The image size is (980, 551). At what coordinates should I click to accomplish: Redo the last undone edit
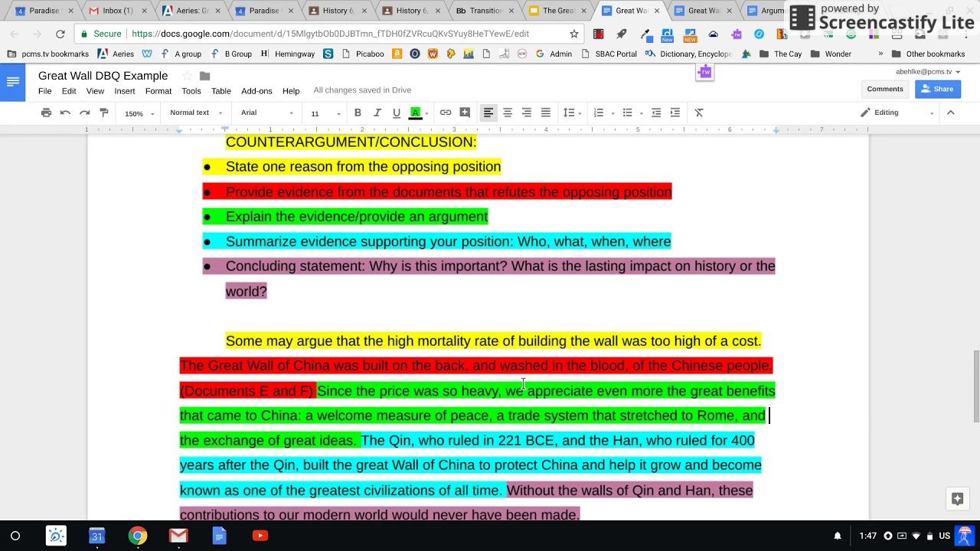click(x=85, y=112)
